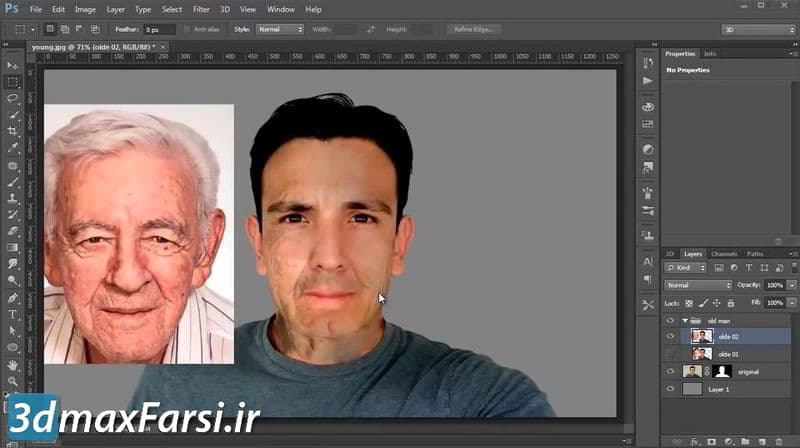Select the Quick Selection tool
The width and height of the screenshot is (800, 448).
[x=13, y=115]
